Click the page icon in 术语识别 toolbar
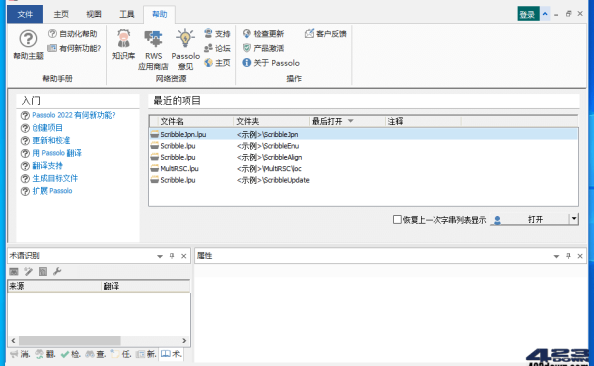 click(x=43, y=271)
